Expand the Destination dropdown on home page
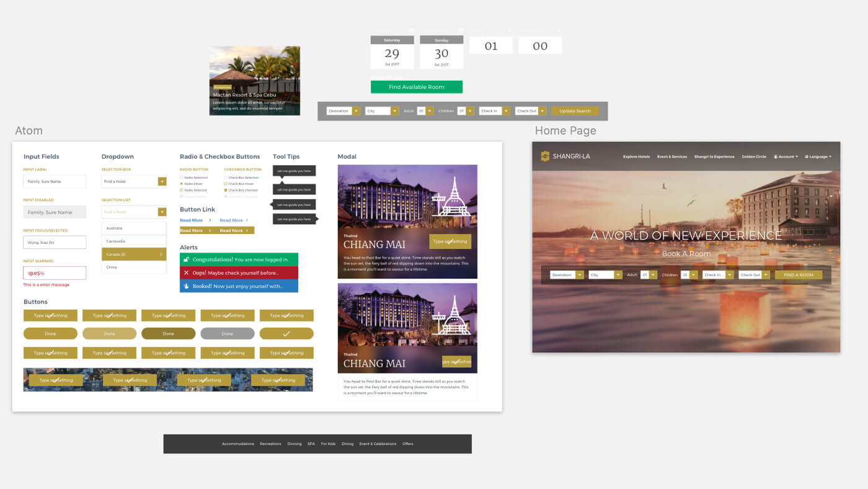 580,275
